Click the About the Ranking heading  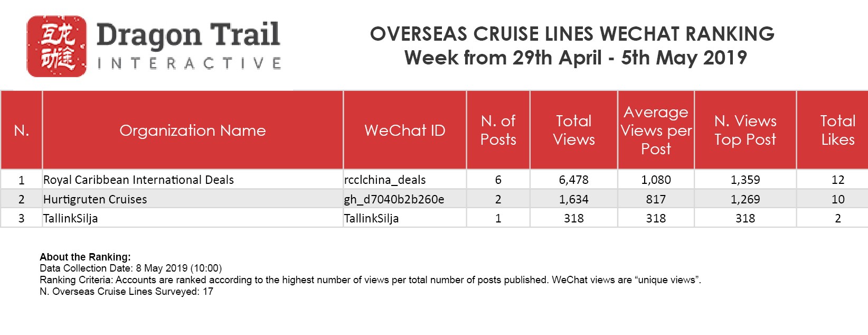point(85,257)
